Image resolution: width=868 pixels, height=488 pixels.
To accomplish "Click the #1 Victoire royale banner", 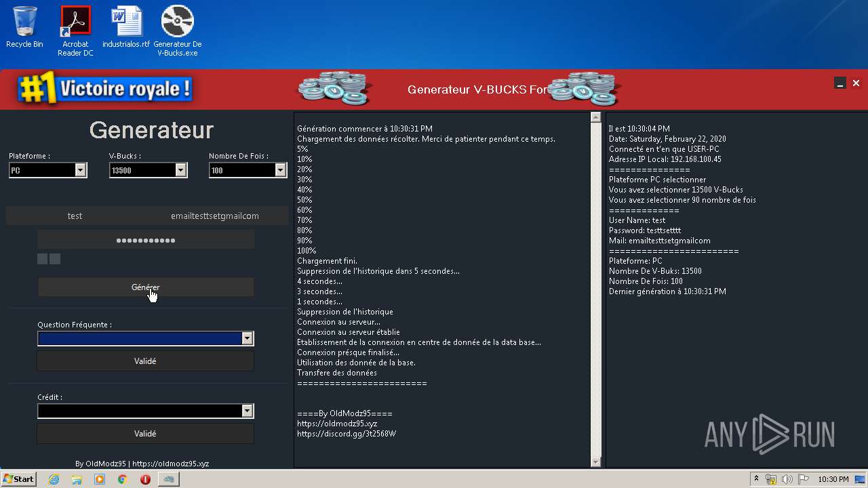I will (x=105, y=89).
